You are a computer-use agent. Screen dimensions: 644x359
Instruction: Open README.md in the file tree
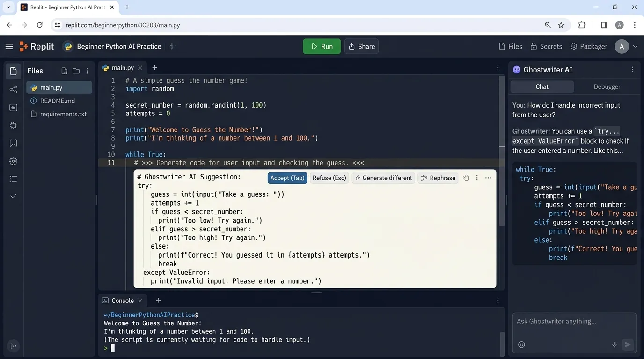tap(59, 101)
